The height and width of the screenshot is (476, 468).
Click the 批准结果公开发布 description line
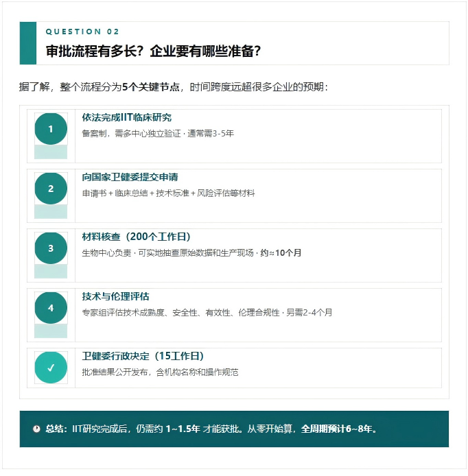point(160,372)
